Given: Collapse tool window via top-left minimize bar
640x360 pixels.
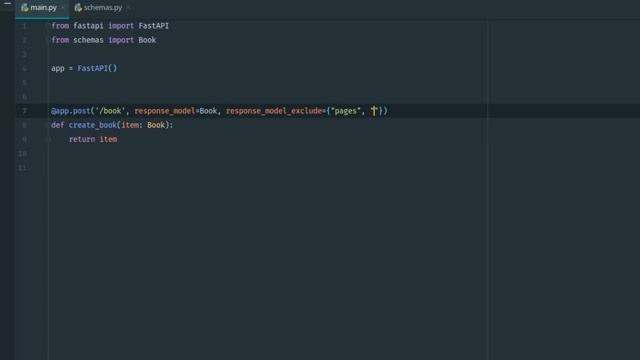Looking at the screenshot, I should click(x=7, y=3).
